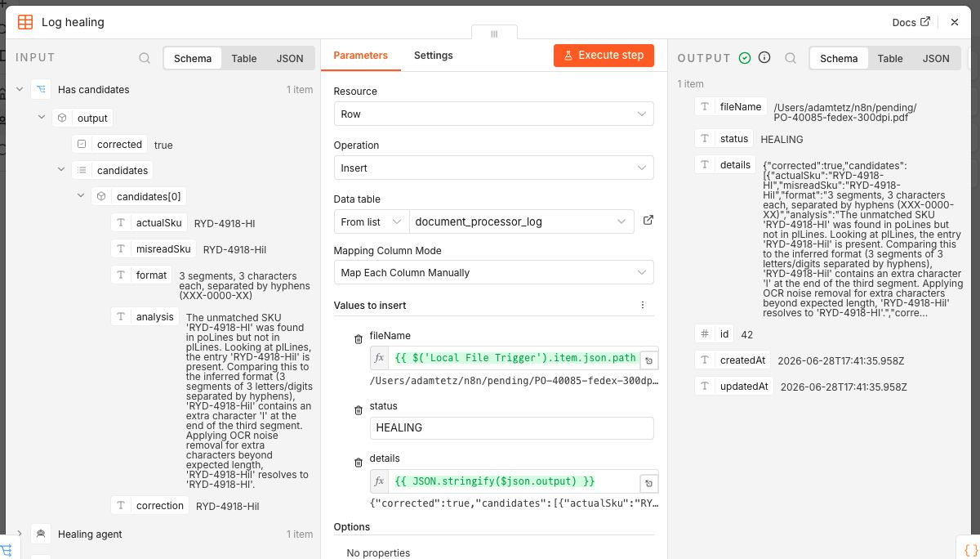Click the OUTPUT success checkmark icon
The height and width of the screenshot is (559, 980).
tap(745, 58)
